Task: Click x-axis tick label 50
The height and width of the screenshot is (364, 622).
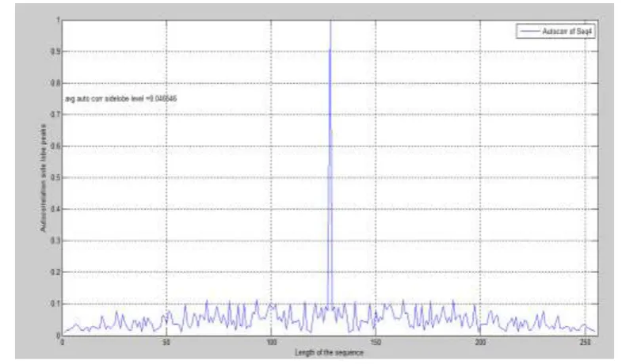Action: coord(166,342)
